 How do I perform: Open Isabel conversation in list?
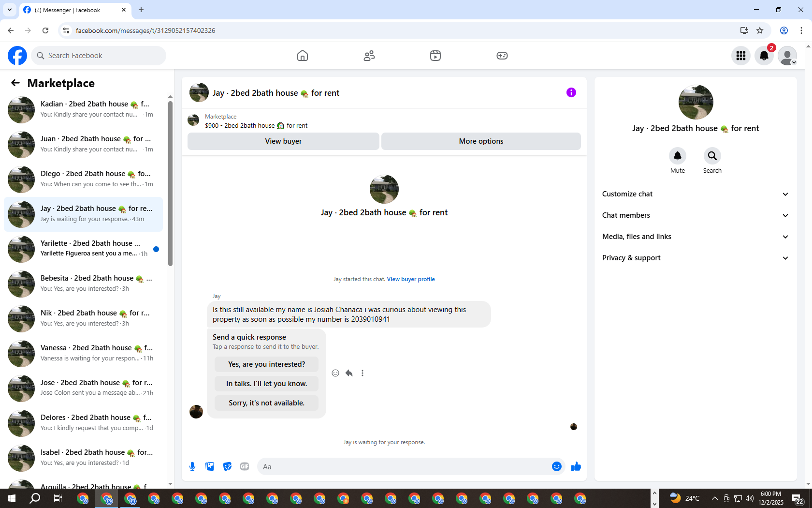pyautogui.click(x=84, y=458)
